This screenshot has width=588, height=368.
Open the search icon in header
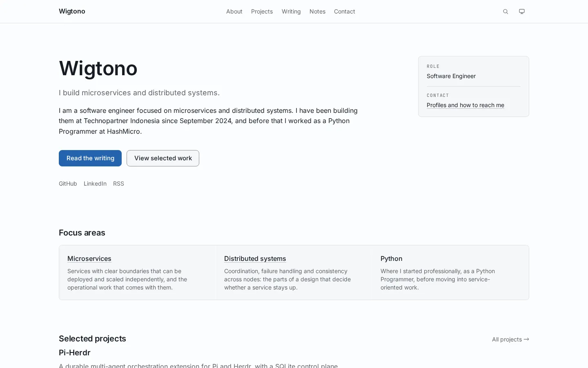pyautogui.click(x=506, y=11)
